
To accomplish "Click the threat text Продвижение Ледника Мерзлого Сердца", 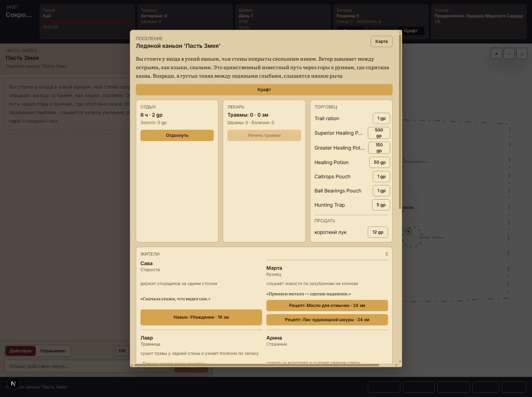I will click(479, 16).
